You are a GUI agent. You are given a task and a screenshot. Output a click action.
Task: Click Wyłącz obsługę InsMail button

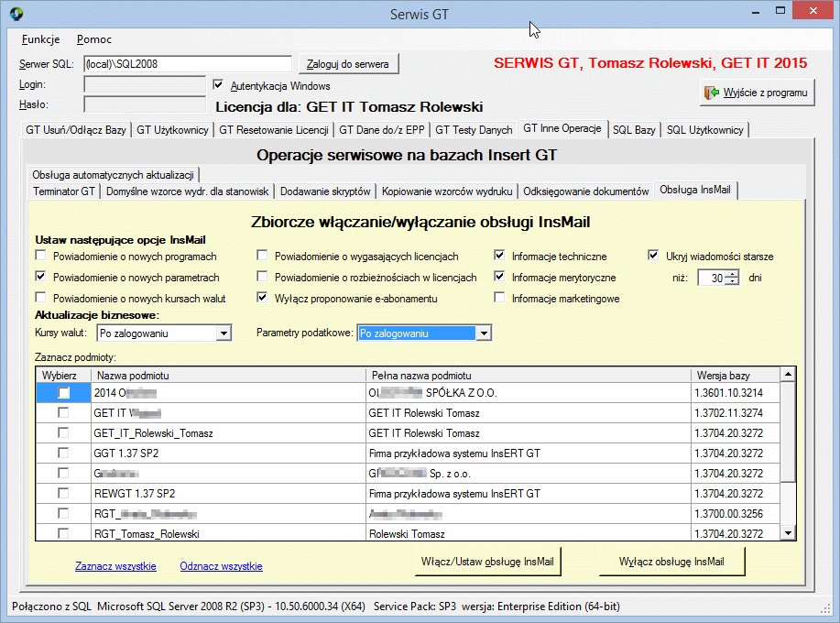coord(671,562)
